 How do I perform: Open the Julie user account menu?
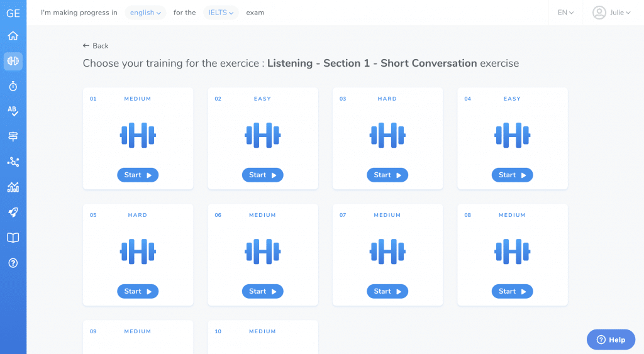point(611,13)
